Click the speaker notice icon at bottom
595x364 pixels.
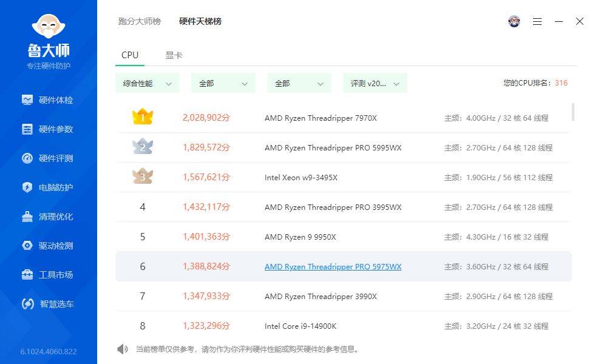click(123, 349)
